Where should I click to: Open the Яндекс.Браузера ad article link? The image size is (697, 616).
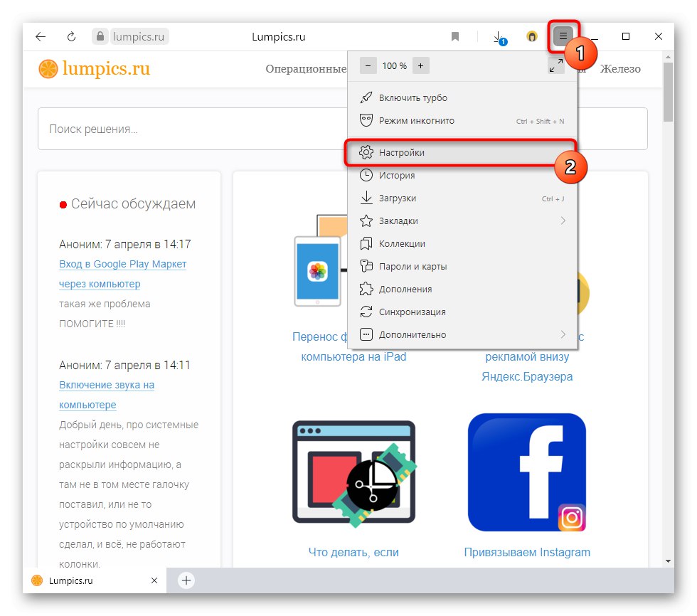(x=527, y=366)
